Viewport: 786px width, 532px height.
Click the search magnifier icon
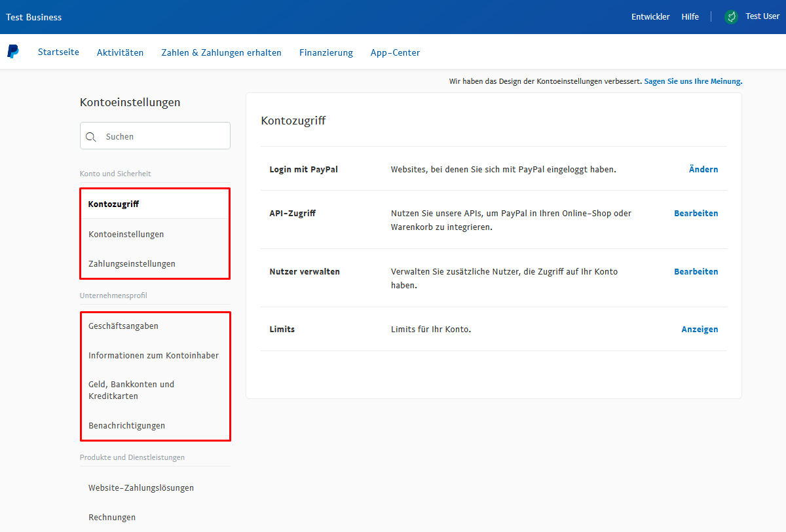pos(91,136)
